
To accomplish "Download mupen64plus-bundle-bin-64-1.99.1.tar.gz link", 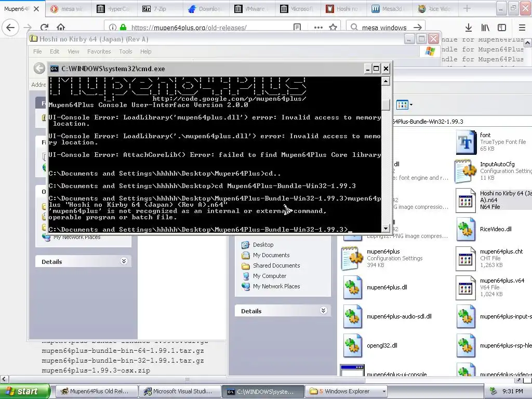I will [x=123, y=351].
